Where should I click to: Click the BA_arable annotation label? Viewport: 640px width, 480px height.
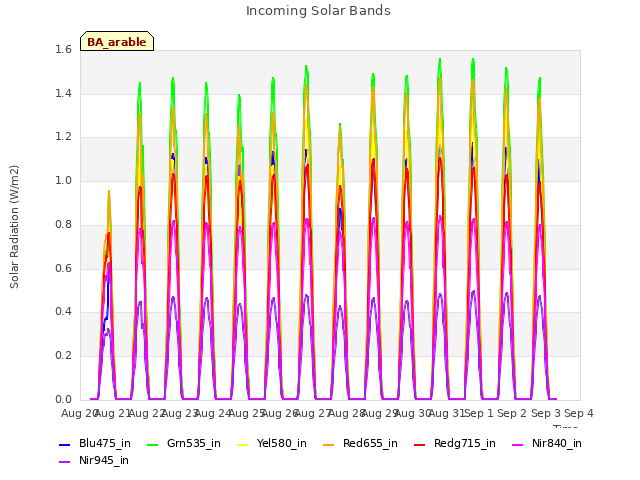tap(117, 42)
